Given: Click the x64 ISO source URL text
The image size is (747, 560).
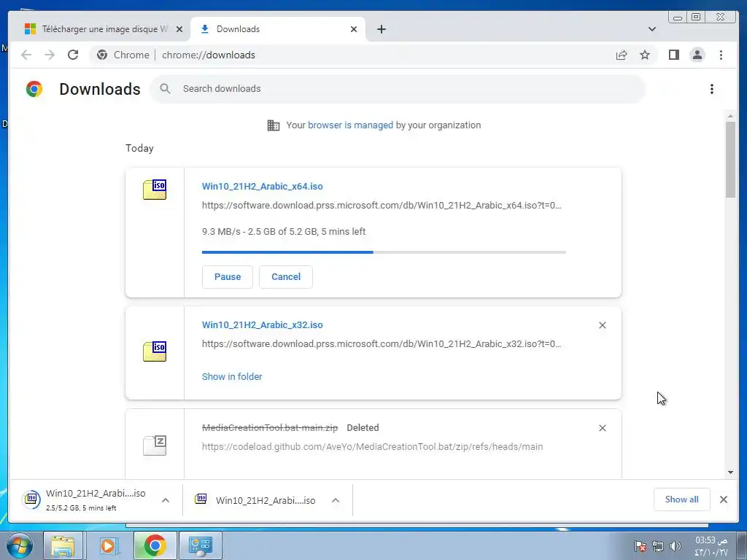Looking at the screenshot, I should pyautogui.click(x=382, y=205).
